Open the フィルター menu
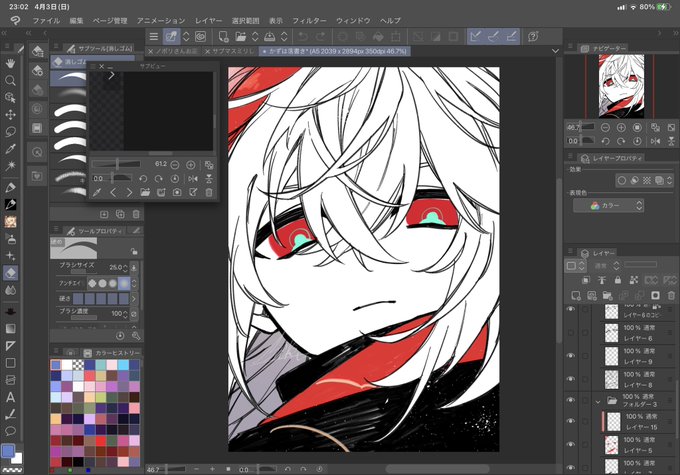 [x=309, y=20]
